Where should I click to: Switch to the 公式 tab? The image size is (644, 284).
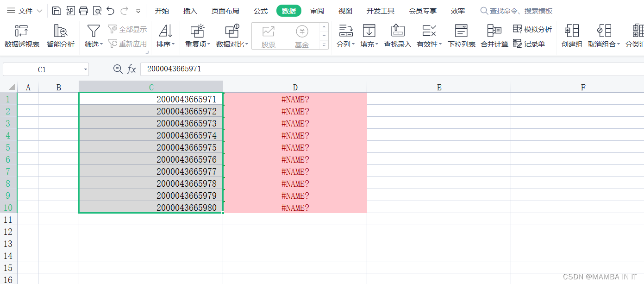click(x=261, y=11)
